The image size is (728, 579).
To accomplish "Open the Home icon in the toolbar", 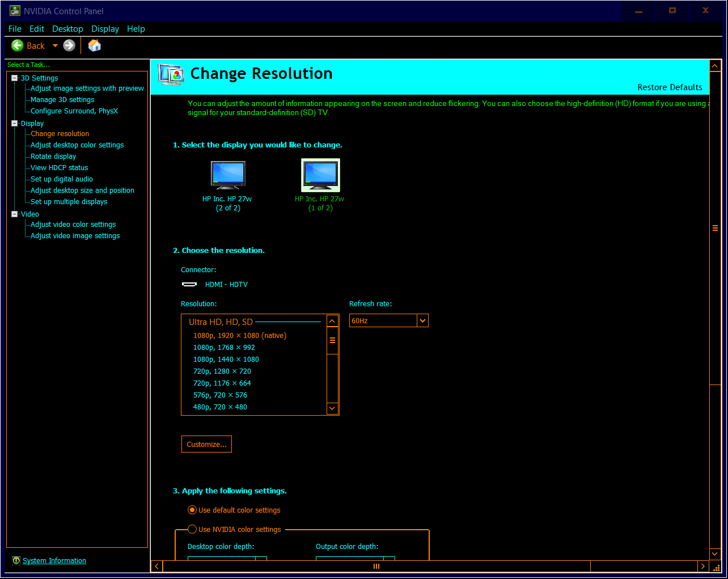I will click(95, 45).
